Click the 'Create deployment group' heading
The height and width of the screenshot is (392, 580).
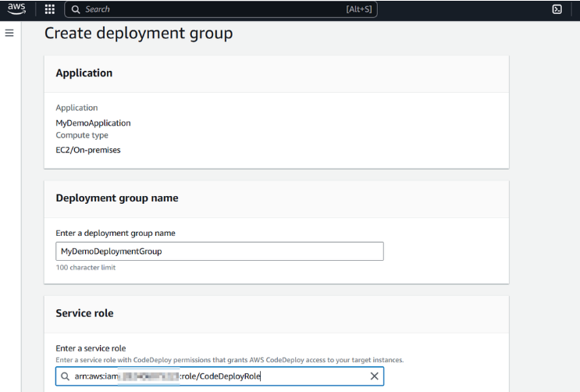tap(139, 33)
